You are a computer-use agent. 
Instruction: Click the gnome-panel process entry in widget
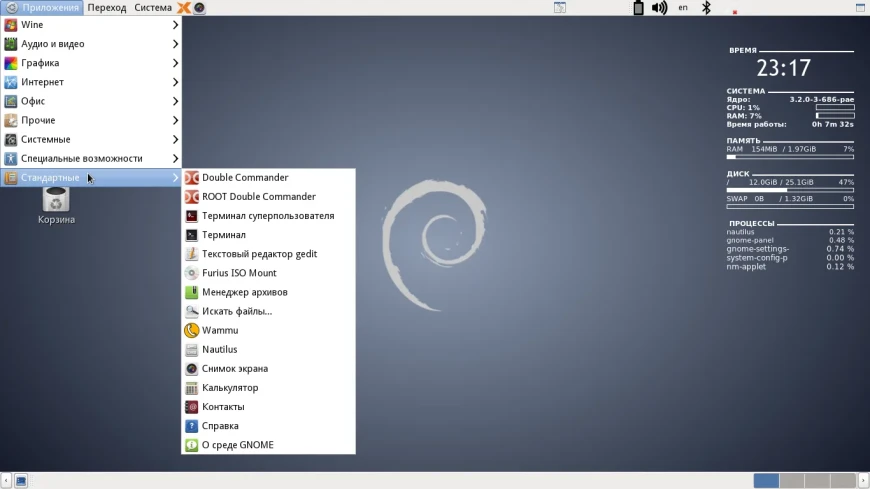[x=750, y=240]
